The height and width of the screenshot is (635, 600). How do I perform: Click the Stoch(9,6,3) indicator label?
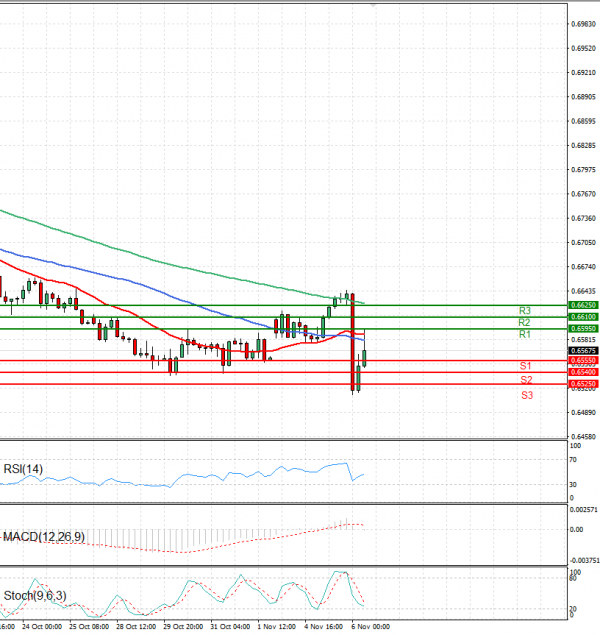[35, 596]
